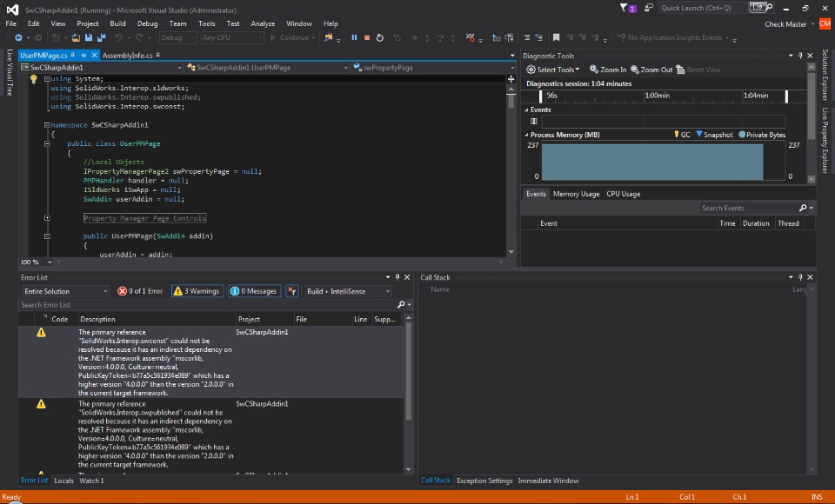Expand the Property Manager Page Controls region

point(47,217)
